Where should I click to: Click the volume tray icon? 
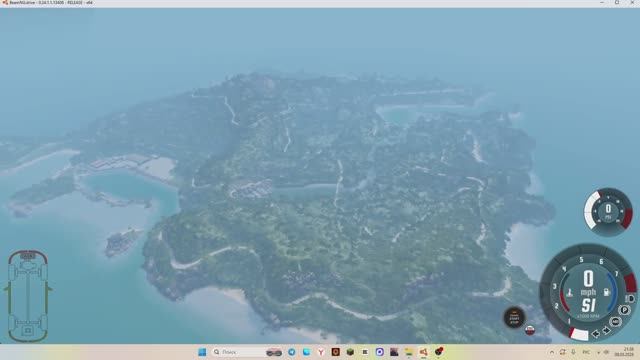coord(606,352)
